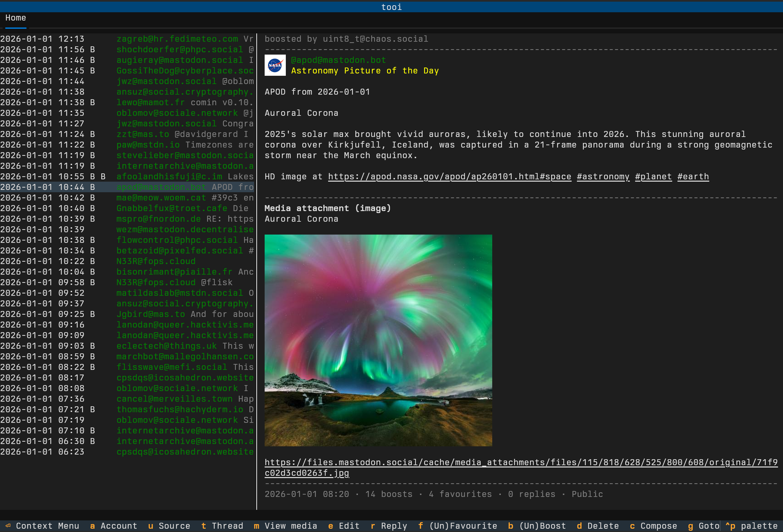Open Thread via footer shortcut
Screen dimensions: 783x532
pos(222,526)
